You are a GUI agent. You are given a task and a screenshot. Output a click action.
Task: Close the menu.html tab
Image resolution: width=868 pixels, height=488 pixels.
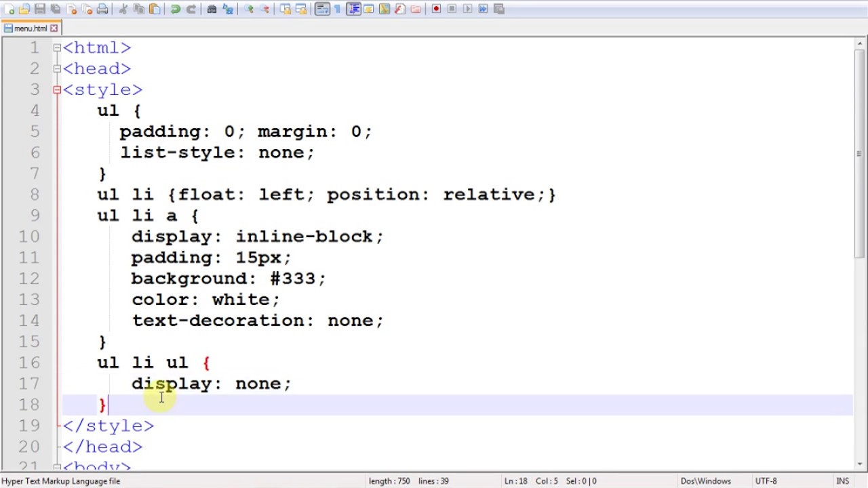(x=54, y=28)
